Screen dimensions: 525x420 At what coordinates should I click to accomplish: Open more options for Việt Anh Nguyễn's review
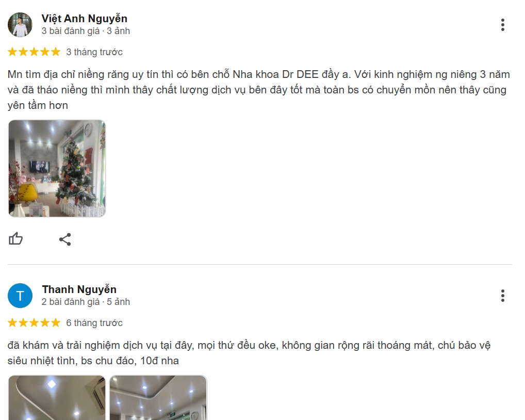coord(503,25)
